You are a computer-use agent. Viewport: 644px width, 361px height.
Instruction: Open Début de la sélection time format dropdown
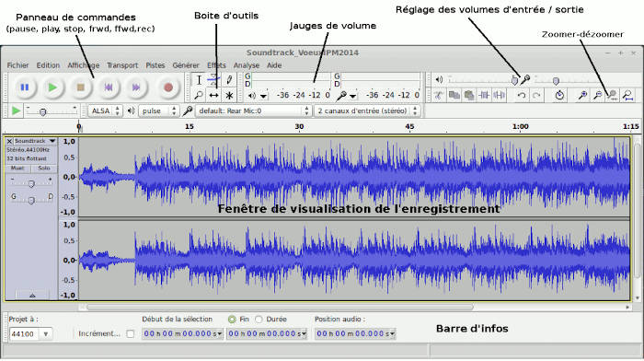[x=219, y=334]
